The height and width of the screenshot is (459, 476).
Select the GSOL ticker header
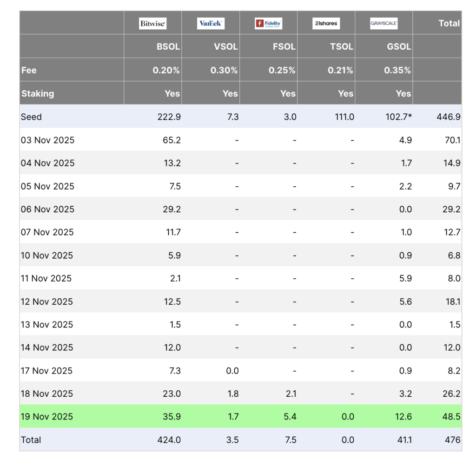tap(399, 47)
